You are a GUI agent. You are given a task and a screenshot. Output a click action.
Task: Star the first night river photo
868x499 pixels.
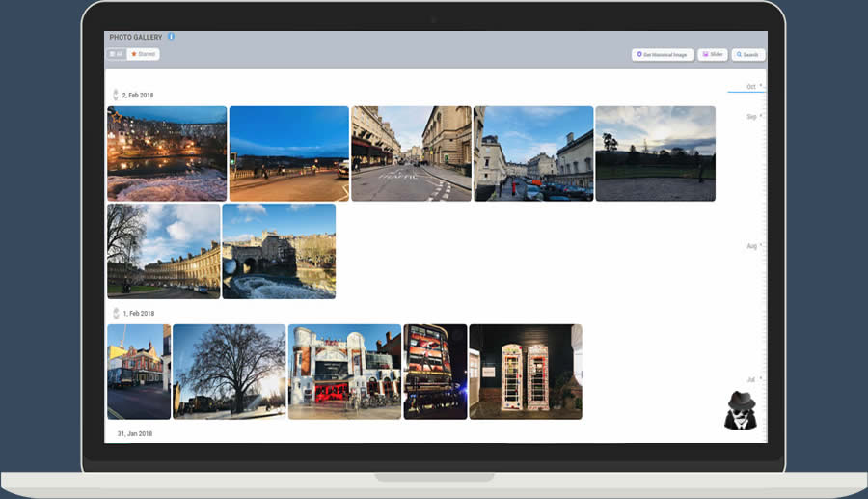tap(116, 116)
